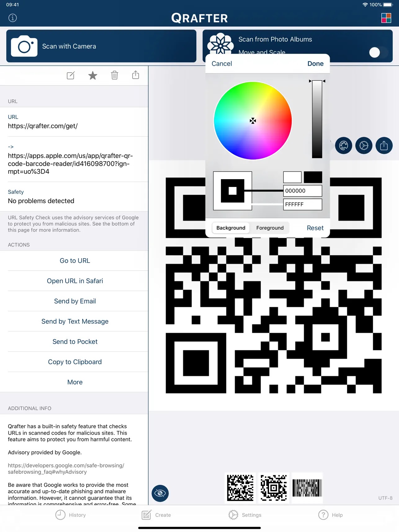
Task: Tap the battery indicator in status bar
Action: [x=388, y=5]
